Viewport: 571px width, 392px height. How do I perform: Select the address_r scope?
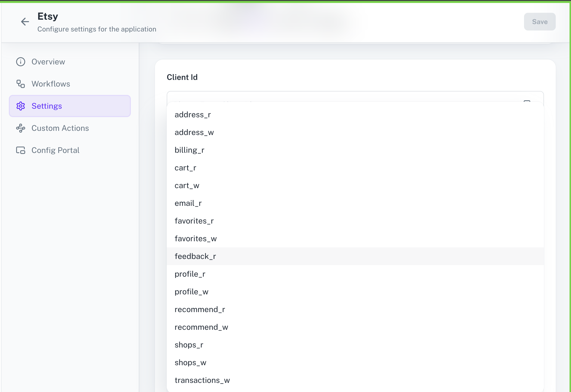(x=193, y=114)
